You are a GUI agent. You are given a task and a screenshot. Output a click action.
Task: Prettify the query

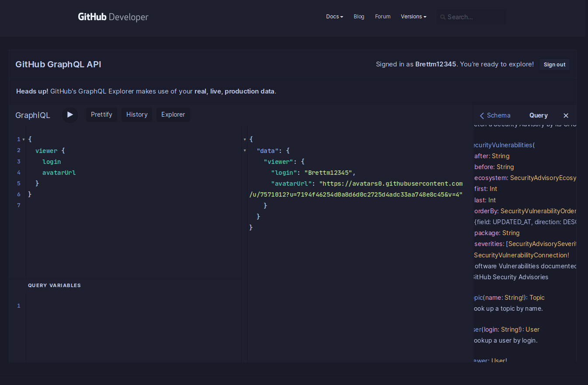coord(101,114)
